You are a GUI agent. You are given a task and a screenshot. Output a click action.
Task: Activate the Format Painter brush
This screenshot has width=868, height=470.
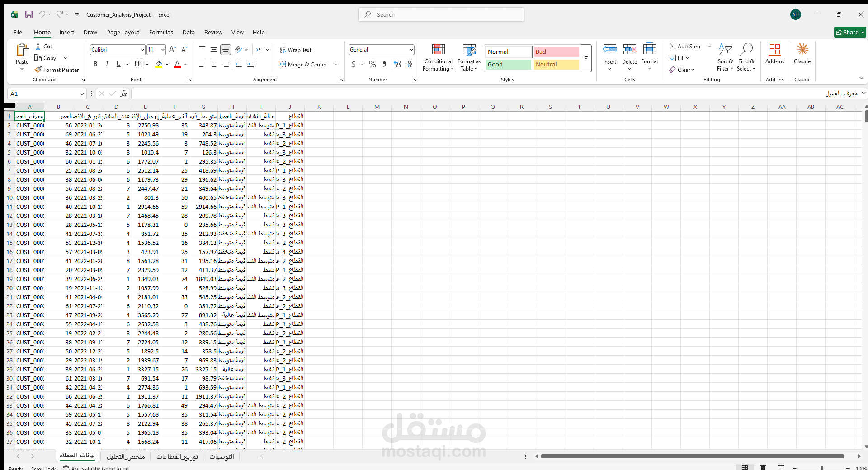(x=57, y=70)
